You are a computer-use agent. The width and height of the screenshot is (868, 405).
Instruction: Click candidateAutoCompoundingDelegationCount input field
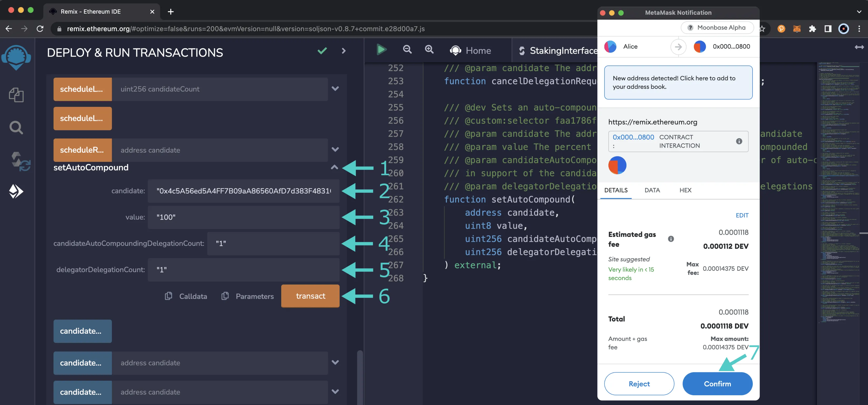(x=273, y=243)
